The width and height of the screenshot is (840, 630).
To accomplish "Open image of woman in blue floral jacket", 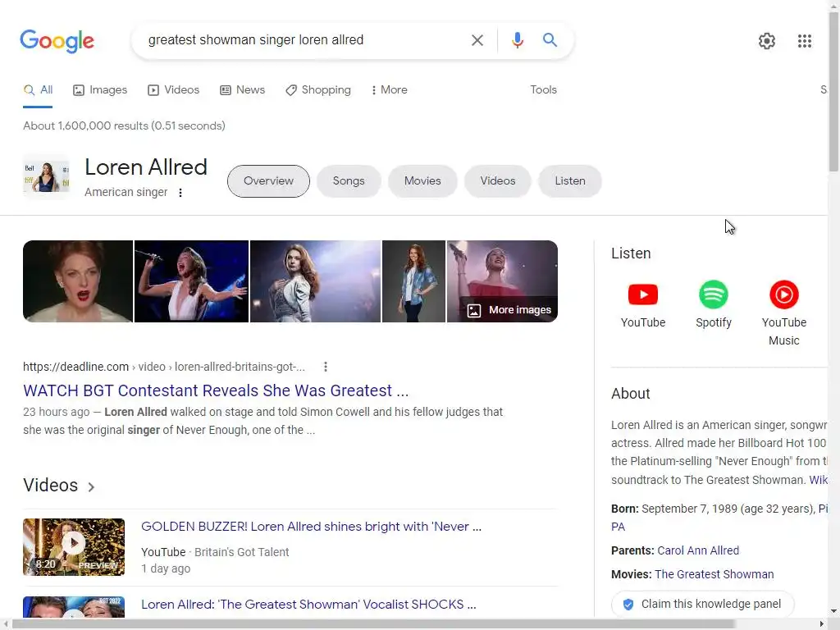I will (x=413, y=281).
